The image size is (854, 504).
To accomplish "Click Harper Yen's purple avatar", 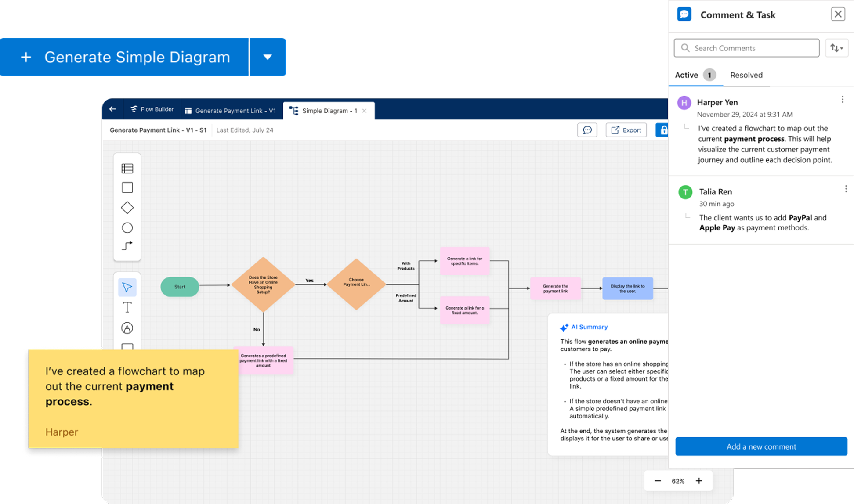I will coord(684,103).
